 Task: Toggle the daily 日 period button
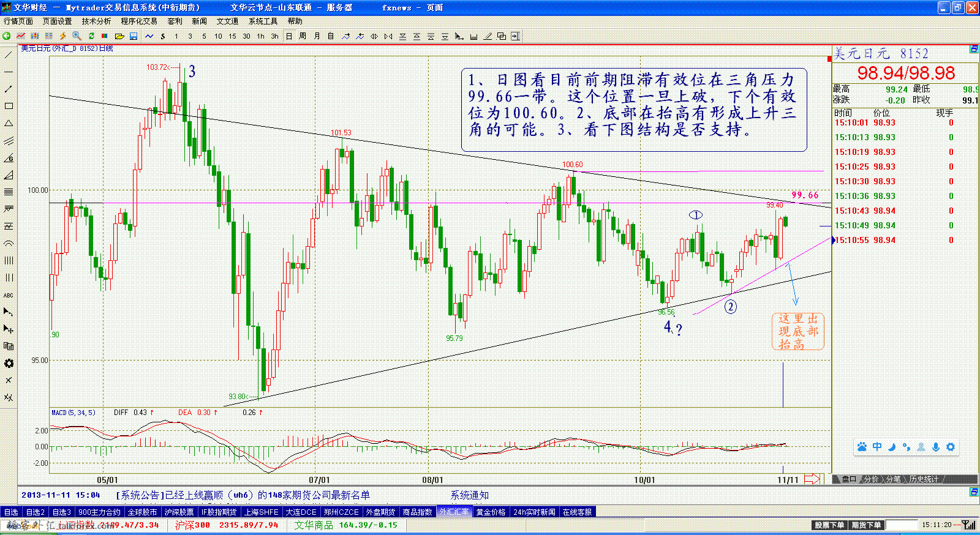pyautogui.click(x=288, y=36)
